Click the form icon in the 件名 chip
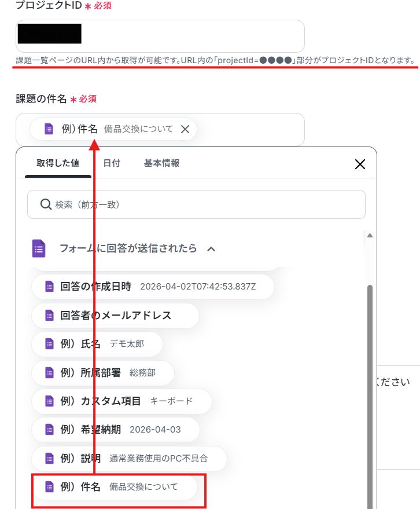This screenshot has height=509, width=420. point(49,129)
